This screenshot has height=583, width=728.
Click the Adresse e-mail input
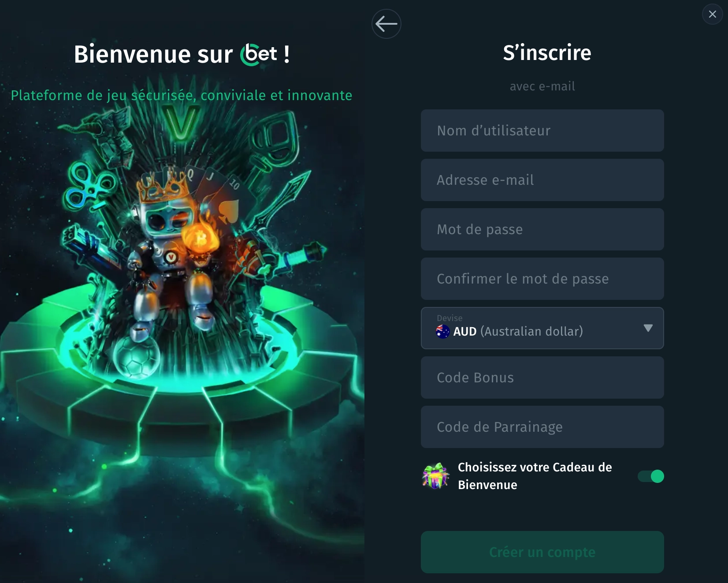point(542,180)
